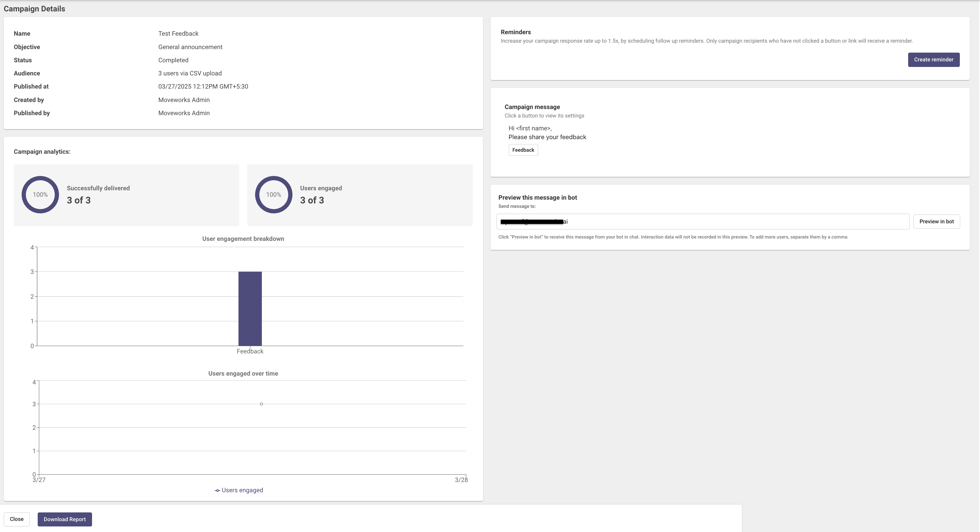Toggle the Users engaged legend item

click(242, 490)
